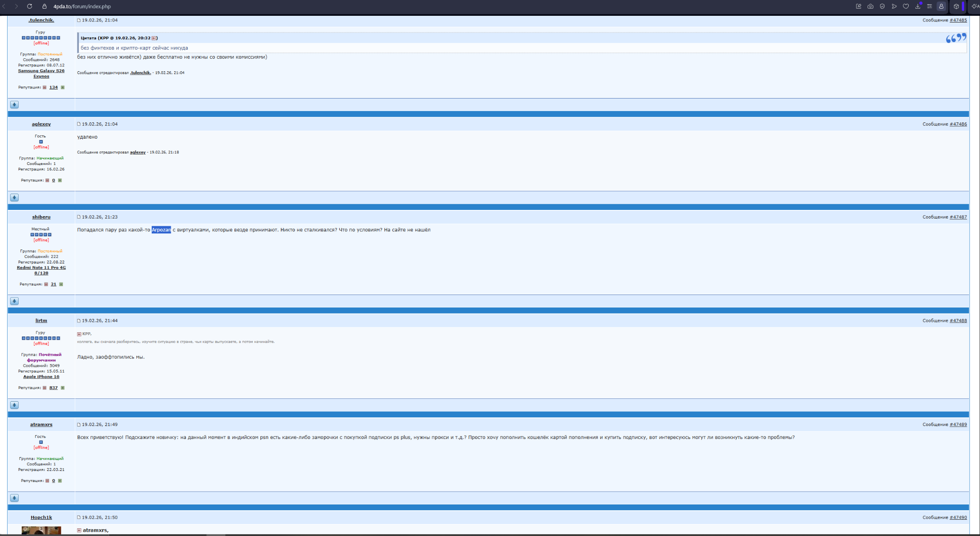Open post link #47487
The image size is (980, 536).
click(x=958, y=217)
